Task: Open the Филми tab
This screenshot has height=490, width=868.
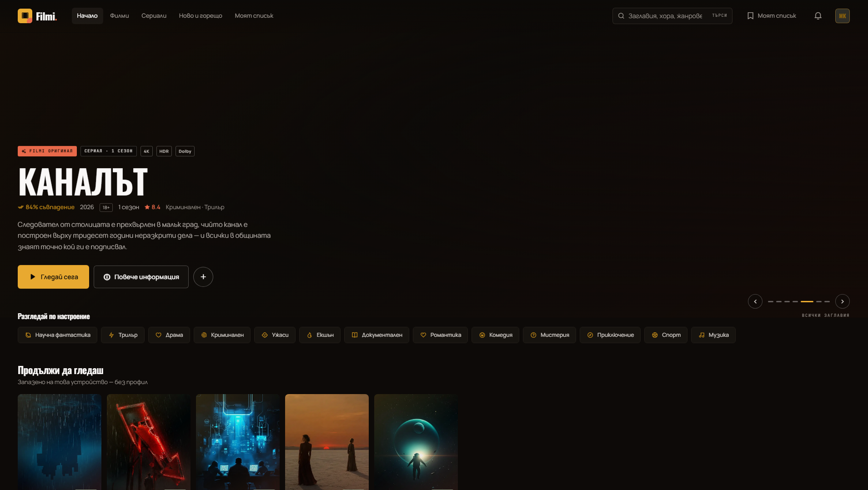Action: coord(120,16)
